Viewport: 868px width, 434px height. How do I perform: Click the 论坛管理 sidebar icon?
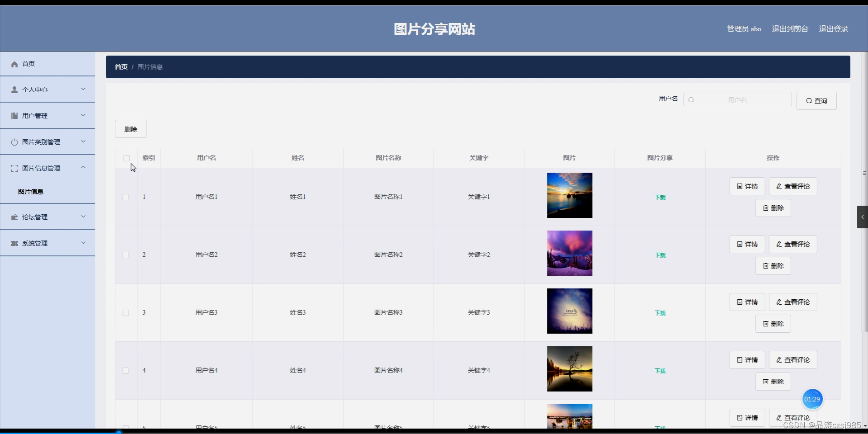[14, 217]
